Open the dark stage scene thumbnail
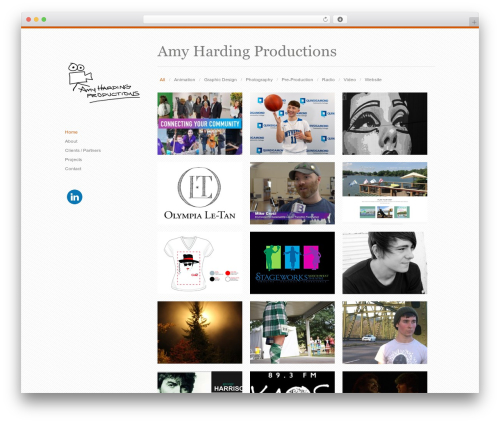500x423 pixels. coord(385,382)
